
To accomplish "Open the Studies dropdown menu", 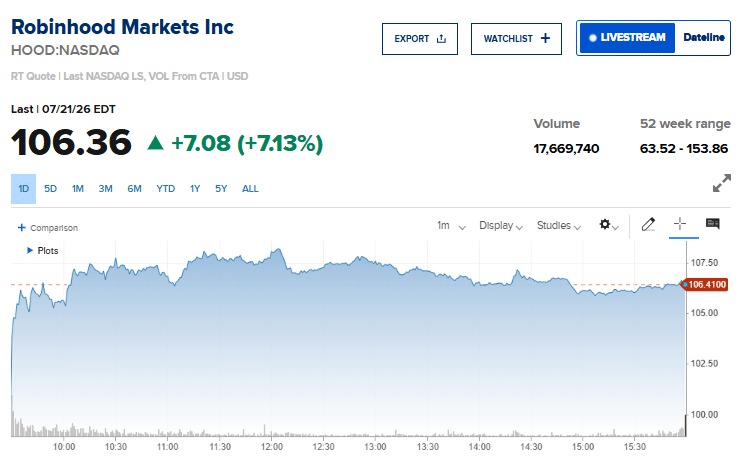I will 559,226.
